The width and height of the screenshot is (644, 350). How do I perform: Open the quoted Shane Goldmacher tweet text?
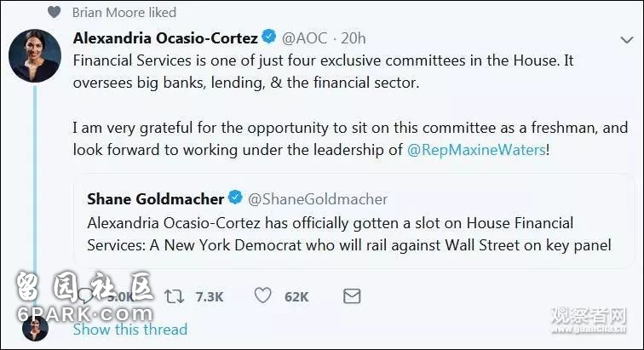coord(349,233)
